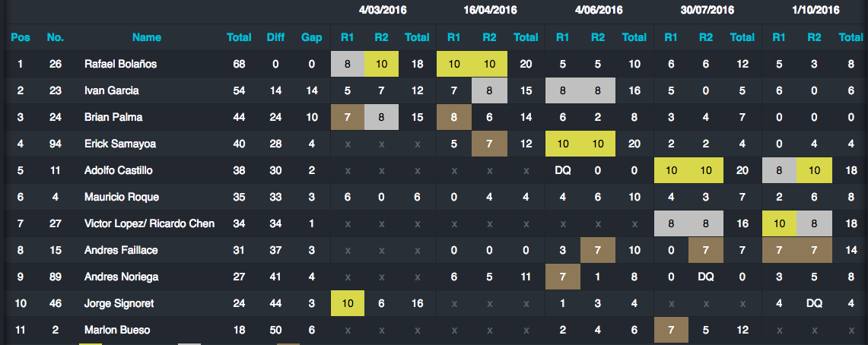
Task: Open the 1/10/2016 event heading
Action: (x=816, y=10)
